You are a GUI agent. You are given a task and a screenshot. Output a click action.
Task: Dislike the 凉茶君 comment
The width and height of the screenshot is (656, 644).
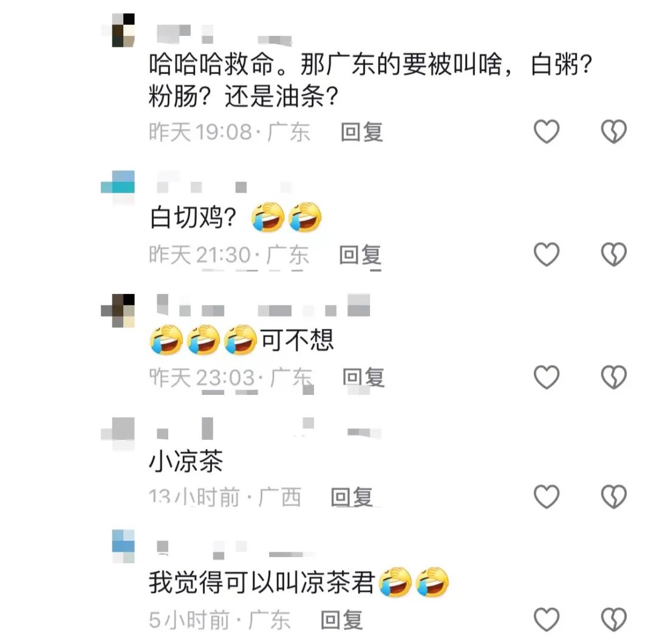(x=613, y=619)
